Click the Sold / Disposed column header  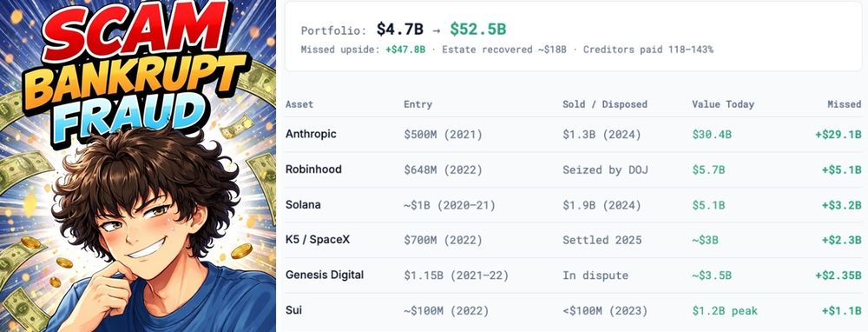[604, 104]
